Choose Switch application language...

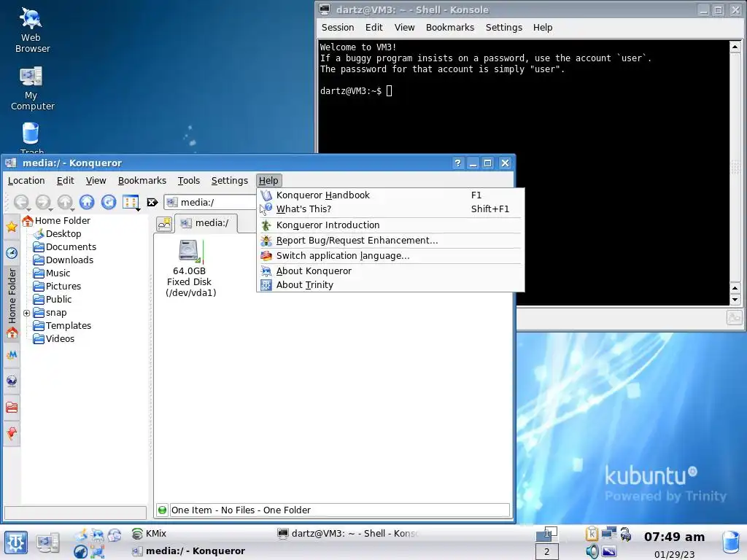[391, 256]
